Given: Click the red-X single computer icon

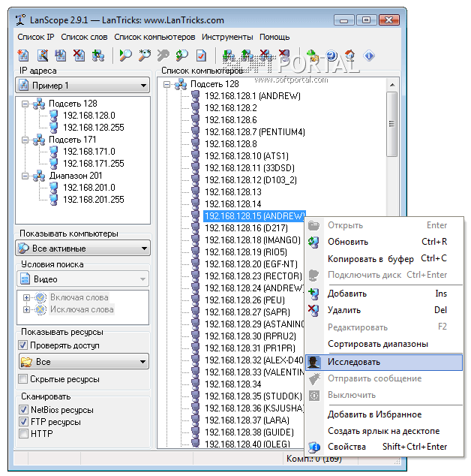Looking at the screenshot, I should click(284, 56).
